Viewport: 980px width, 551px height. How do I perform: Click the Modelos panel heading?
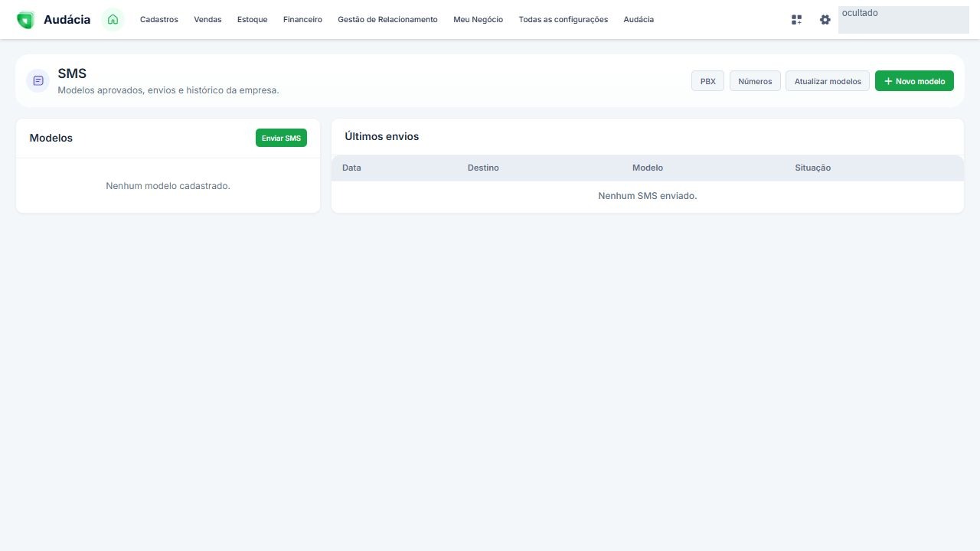[x=51, y=138]
